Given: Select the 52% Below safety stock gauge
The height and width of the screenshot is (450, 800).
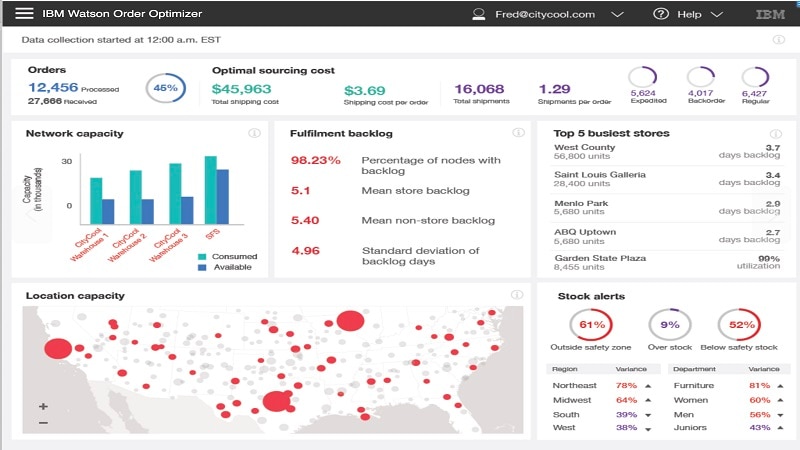Looking at the screenshot, I should (739, 324).
